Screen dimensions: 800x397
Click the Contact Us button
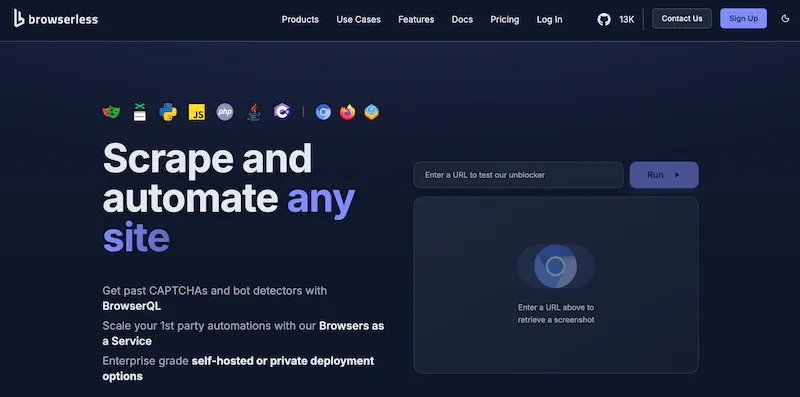pyautogui.click(x=682, y=18)
